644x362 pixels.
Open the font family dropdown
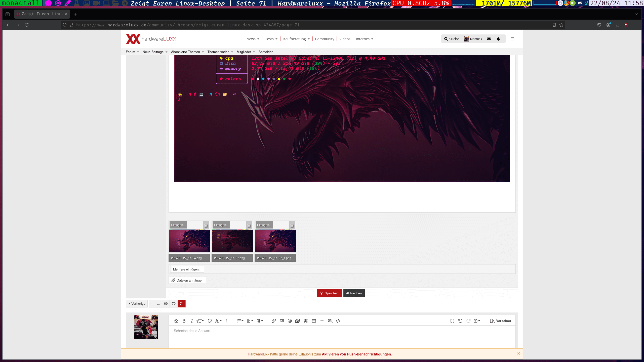(218, 321)
